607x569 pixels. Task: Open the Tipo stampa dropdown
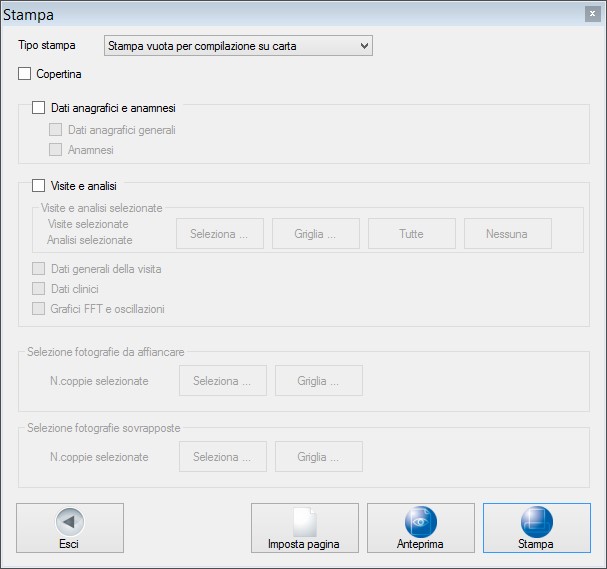(x=238, y=46)
